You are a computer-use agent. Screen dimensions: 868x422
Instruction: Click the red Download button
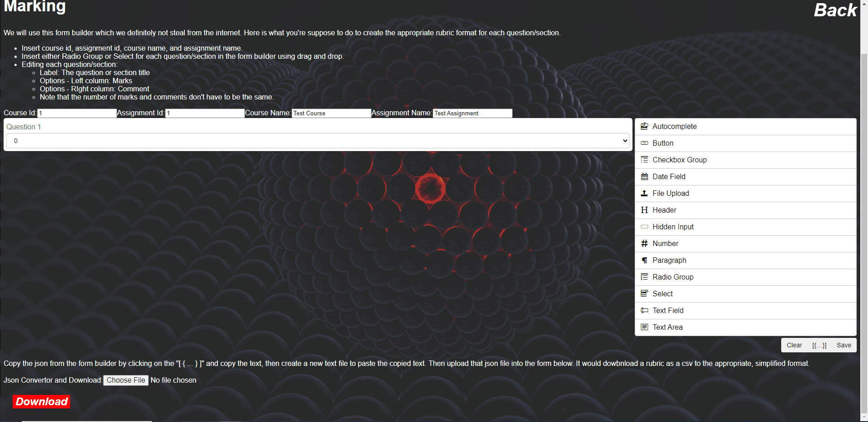coord(42,402)
